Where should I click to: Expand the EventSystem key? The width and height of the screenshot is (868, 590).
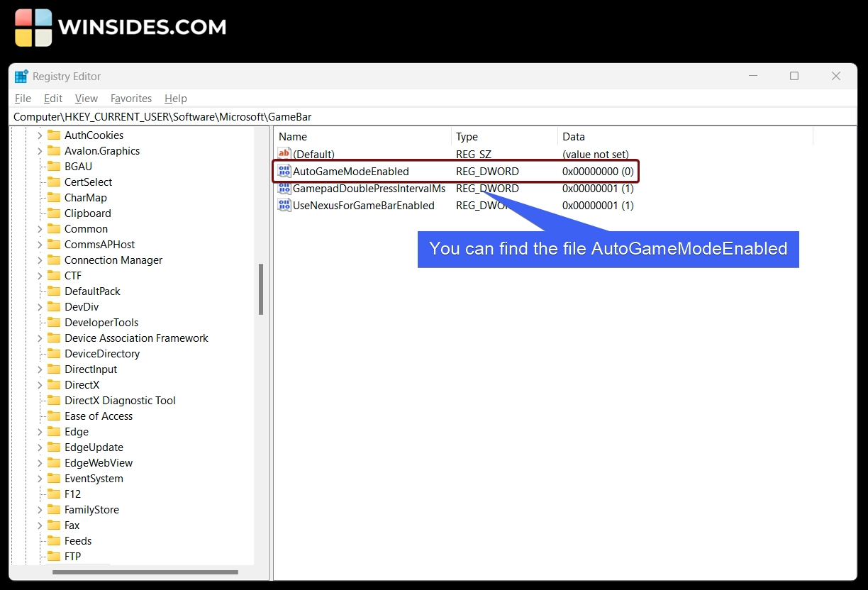pos(40,479)
